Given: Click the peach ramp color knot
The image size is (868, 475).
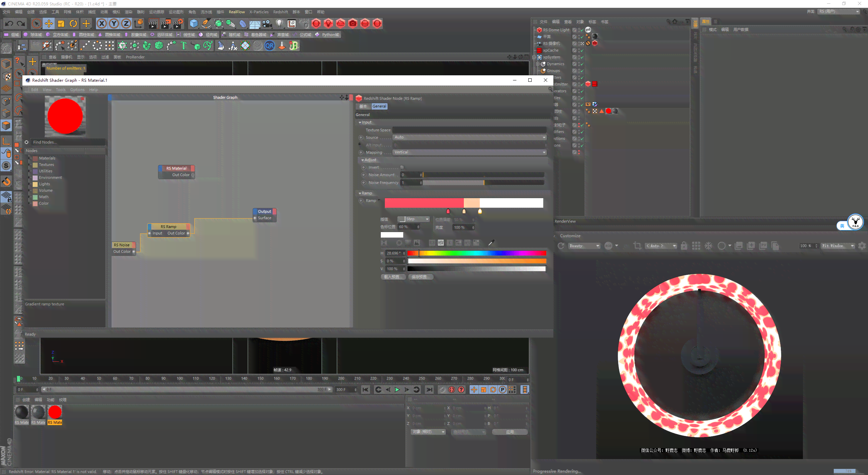Looking at the screenshot, I should pyautogui.click(x=464, y=211).
